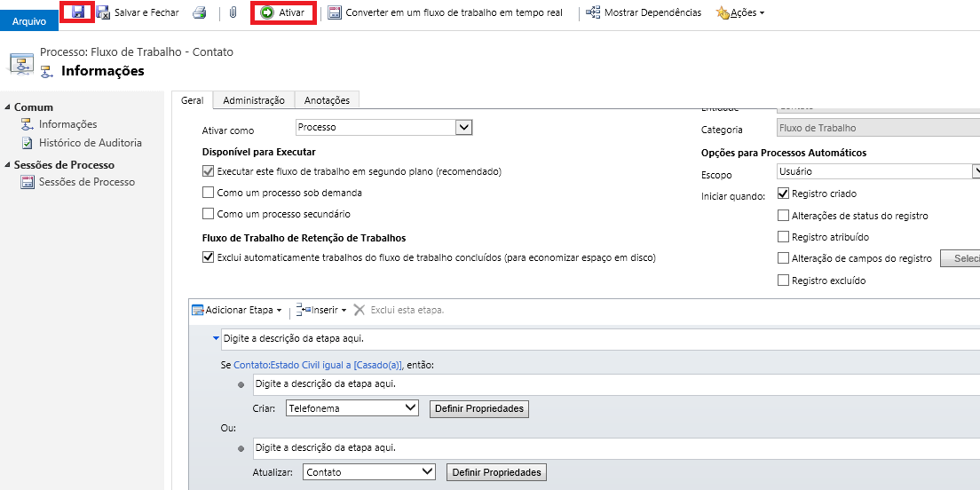
Task: Toggle Registro atribuído checkbox
Action: tap(783, 237)
